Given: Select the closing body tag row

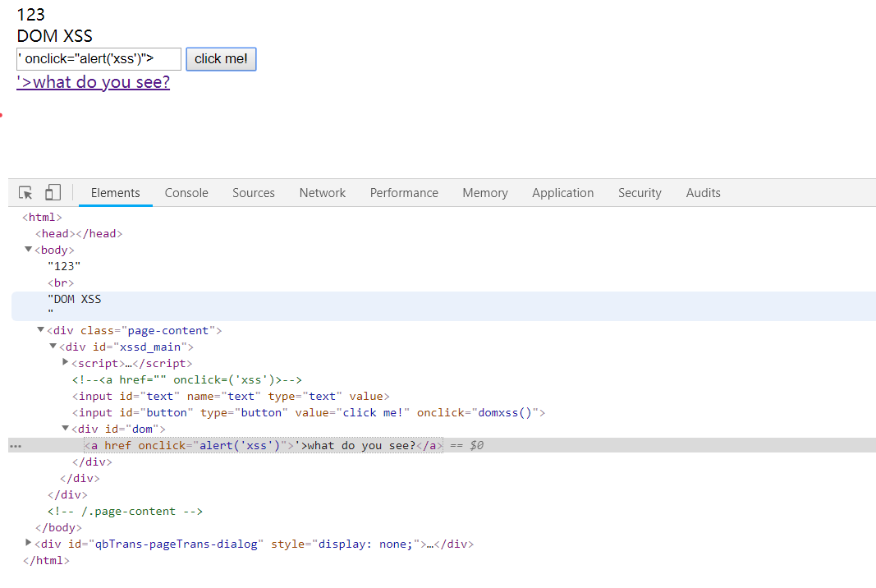Looking at the screenshot, I should pyautogui.click(x=58, y=527).
